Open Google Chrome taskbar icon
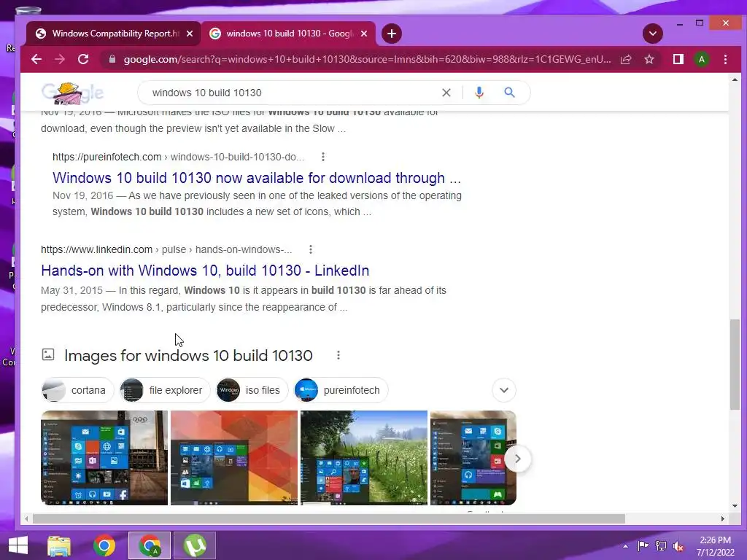747x560 pixels. (x=104, y=545)
